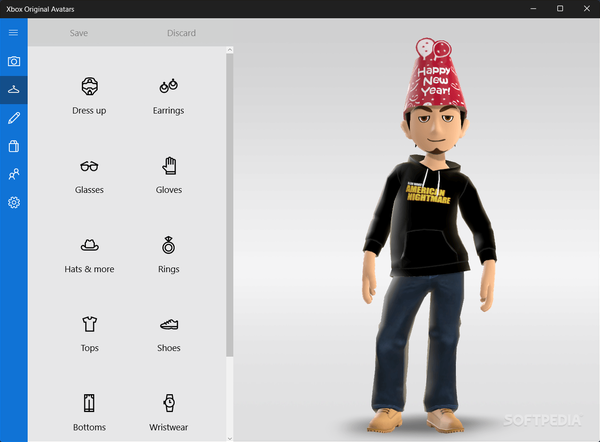This screenshot has width=600, height=442.
Task: Open the Bottoms pants icon
Action: pos(89,403)
